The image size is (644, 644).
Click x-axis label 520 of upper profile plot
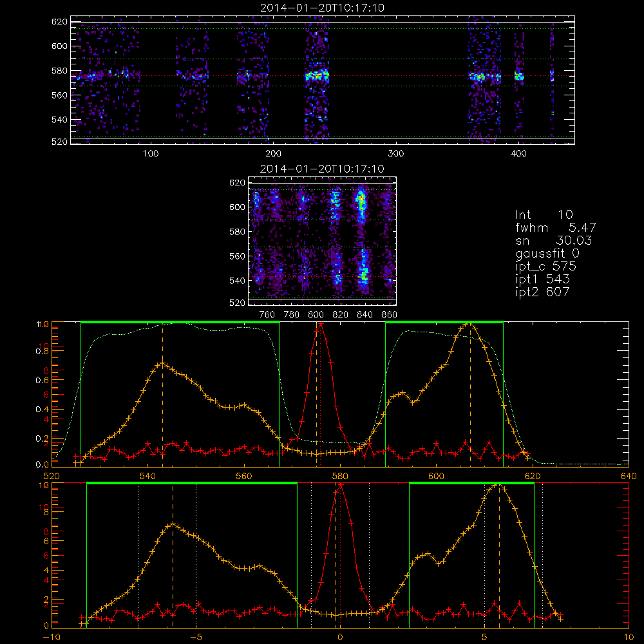(x=52, y=477)
